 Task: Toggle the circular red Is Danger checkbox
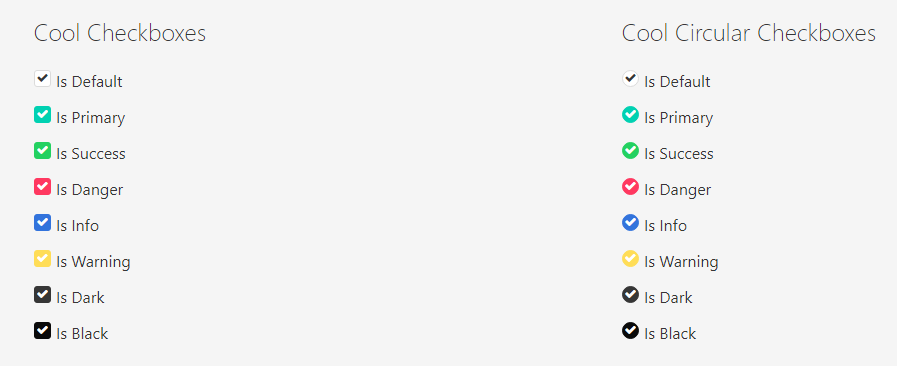[630, 187]
